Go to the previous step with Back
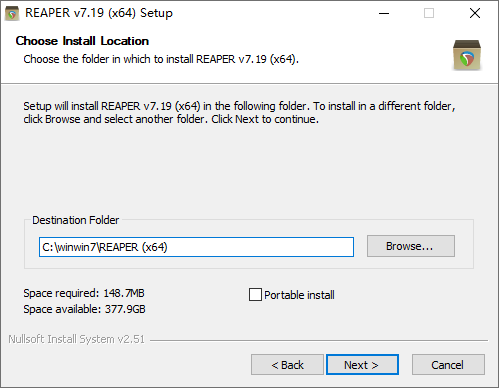 click(287, 365)
